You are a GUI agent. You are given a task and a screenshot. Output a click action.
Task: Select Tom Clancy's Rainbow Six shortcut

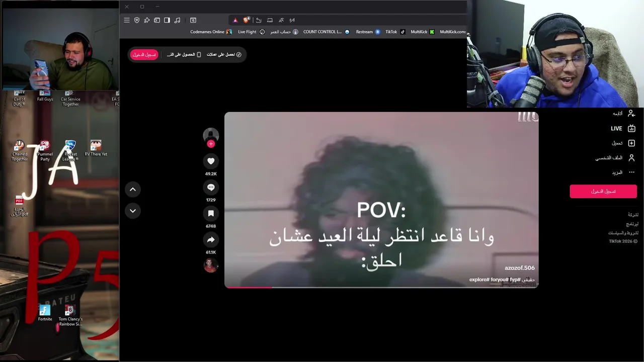(70, 315)
